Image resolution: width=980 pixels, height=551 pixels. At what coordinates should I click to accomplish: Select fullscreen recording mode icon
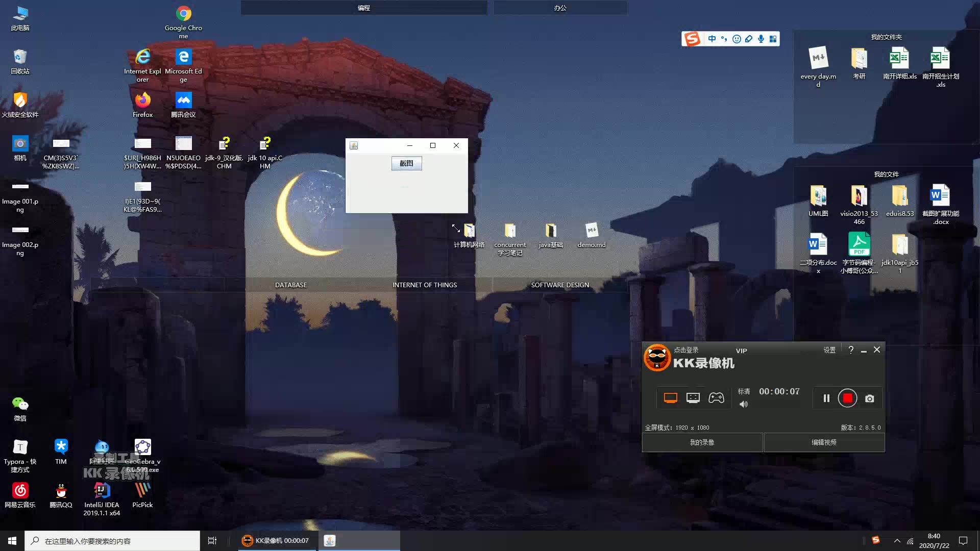(670, 398)
